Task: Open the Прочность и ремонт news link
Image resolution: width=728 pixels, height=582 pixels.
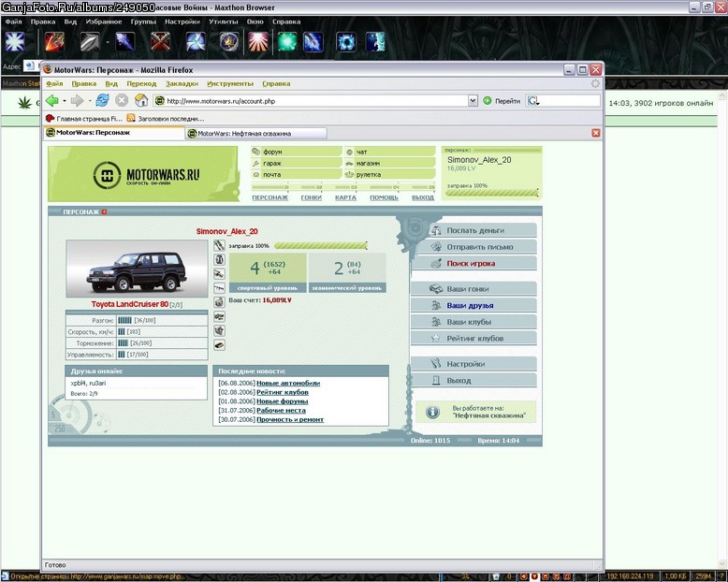Action: (x=290, y=419)
